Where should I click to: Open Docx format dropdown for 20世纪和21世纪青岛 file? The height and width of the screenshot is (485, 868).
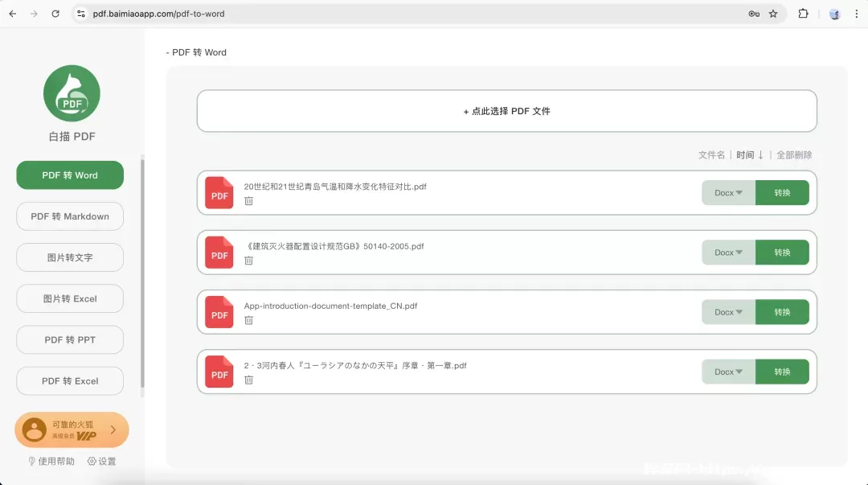[x=728, y=193]
